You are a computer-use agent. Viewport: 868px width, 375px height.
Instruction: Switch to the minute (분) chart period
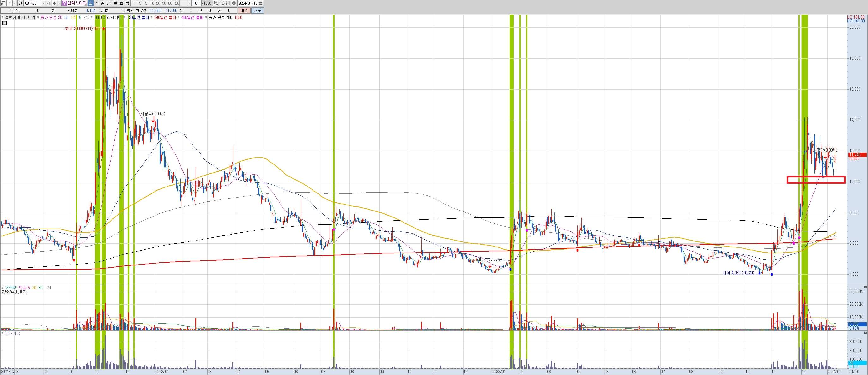click(115, 3)
